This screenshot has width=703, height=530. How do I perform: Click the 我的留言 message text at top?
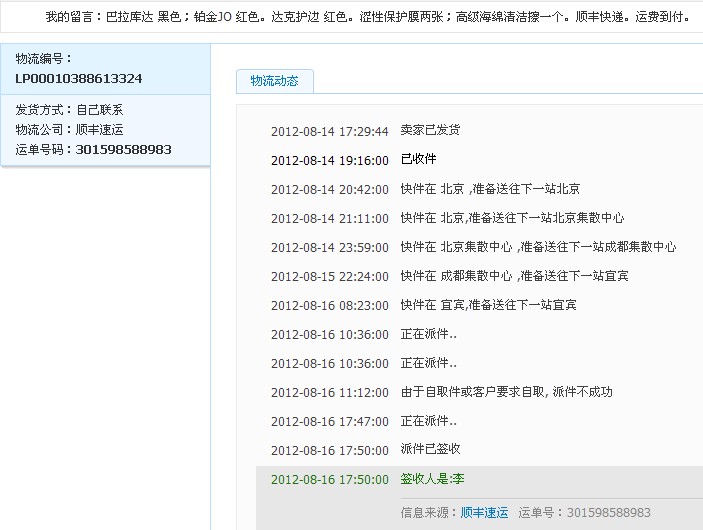point(367,17)
